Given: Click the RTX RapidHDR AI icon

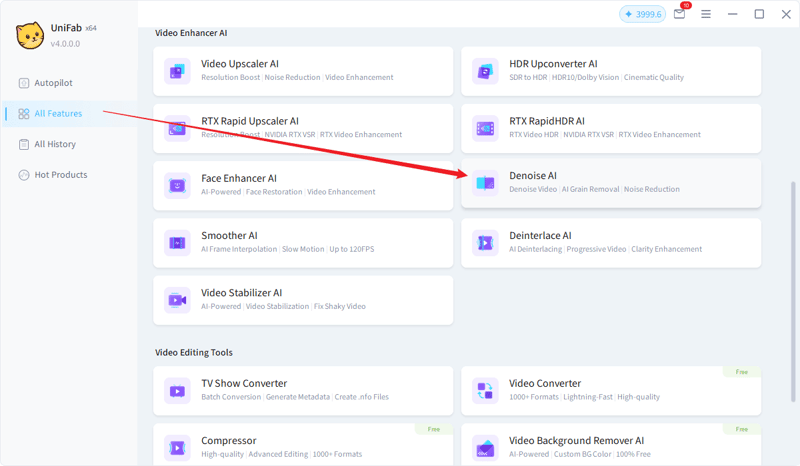Looking at the screenshot, I should pyautogui.click(x=485, y=128).
